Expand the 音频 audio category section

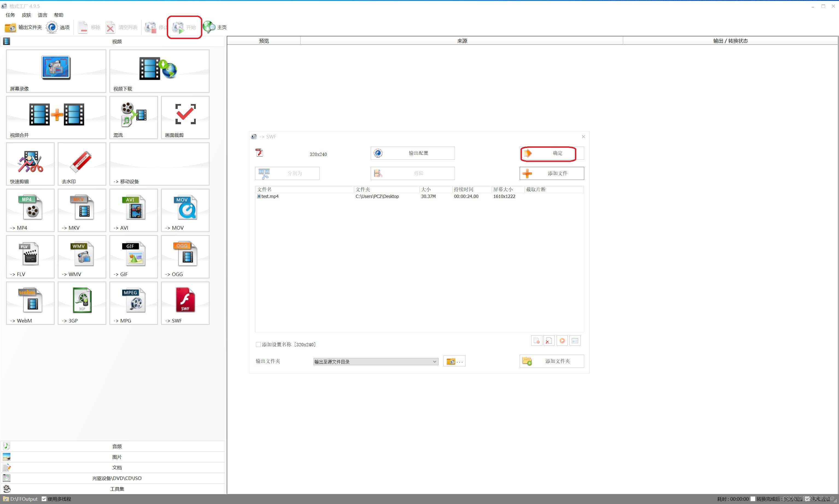(x=117, y=446)
